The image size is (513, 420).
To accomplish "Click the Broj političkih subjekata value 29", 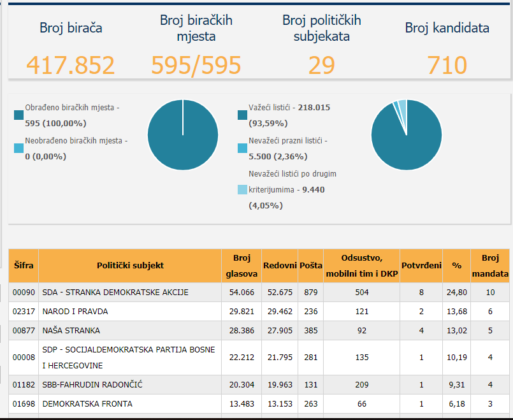I will 322,65.
